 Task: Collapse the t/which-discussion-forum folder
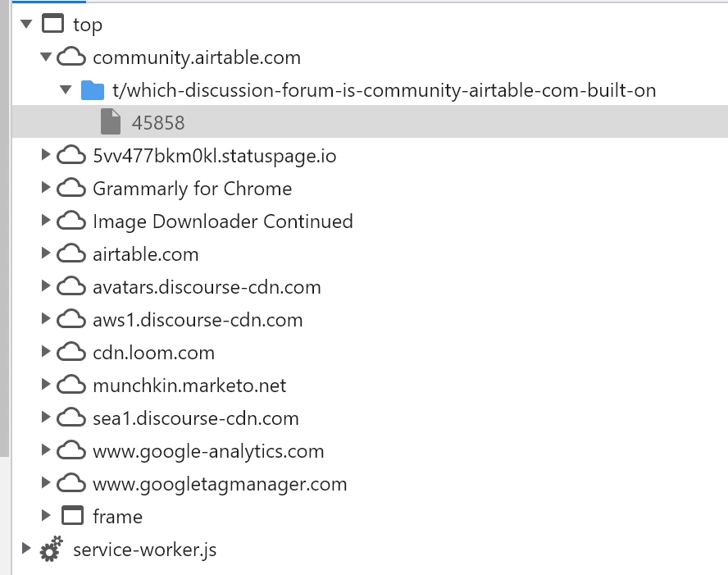[x=66, y=89]
